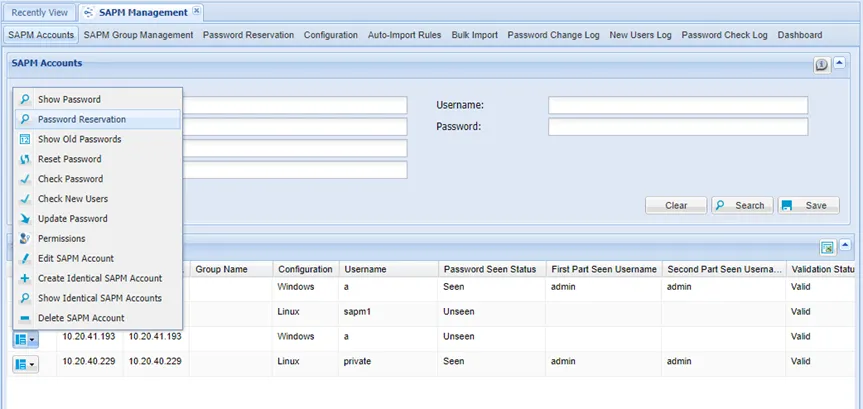Sort by Configuration column header
The width and height of the screenshot is (863, 409).
305,269
